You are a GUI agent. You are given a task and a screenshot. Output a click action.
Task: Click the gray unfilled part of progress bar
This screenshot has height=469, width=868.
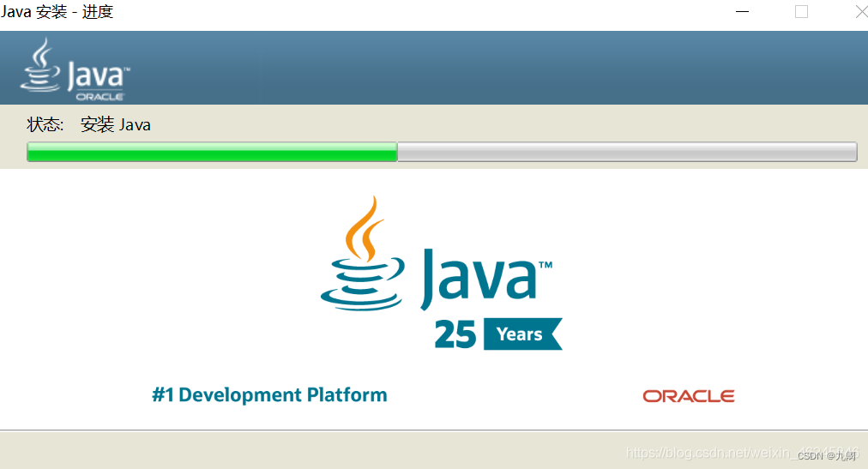pyautogui.click(x=627, y=152)
